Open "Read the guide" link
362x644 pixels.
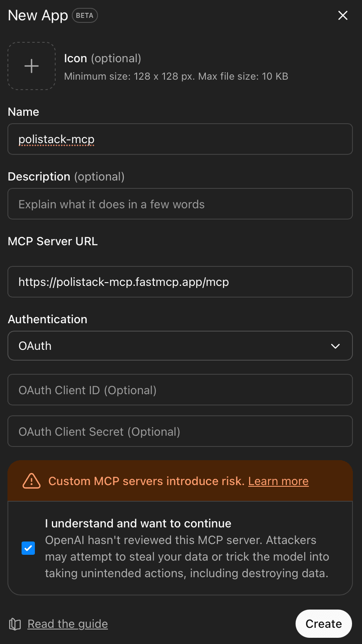67,624
